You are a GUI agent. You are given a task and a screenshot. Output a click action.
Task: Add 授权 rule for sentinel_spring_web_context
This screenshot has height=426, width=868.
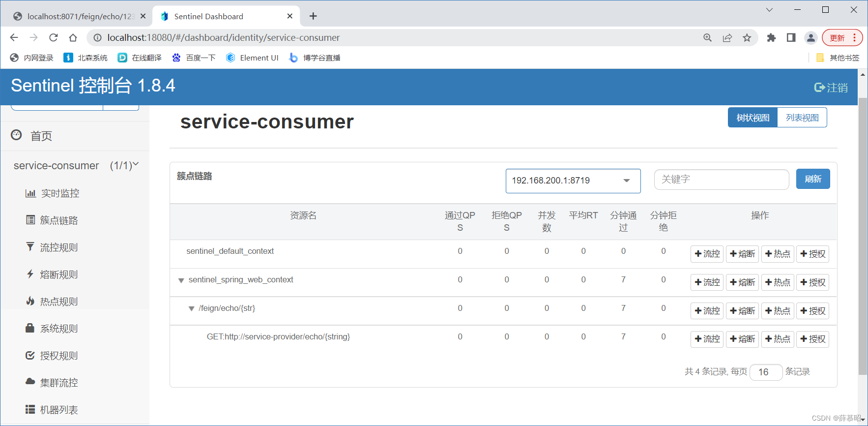tap(813, 282)
